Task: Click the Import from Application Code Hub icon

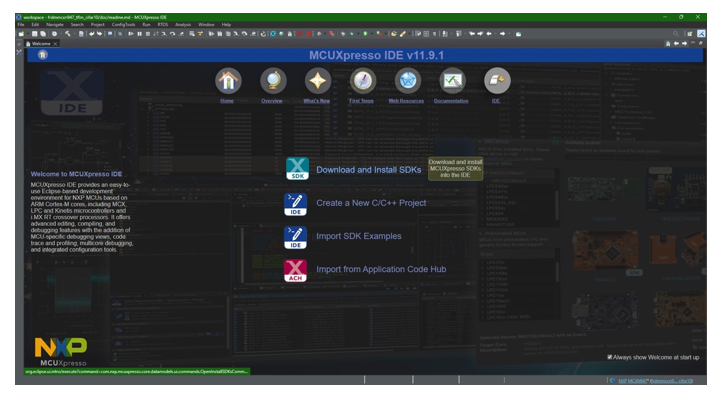Action: [x=295, y=271]
